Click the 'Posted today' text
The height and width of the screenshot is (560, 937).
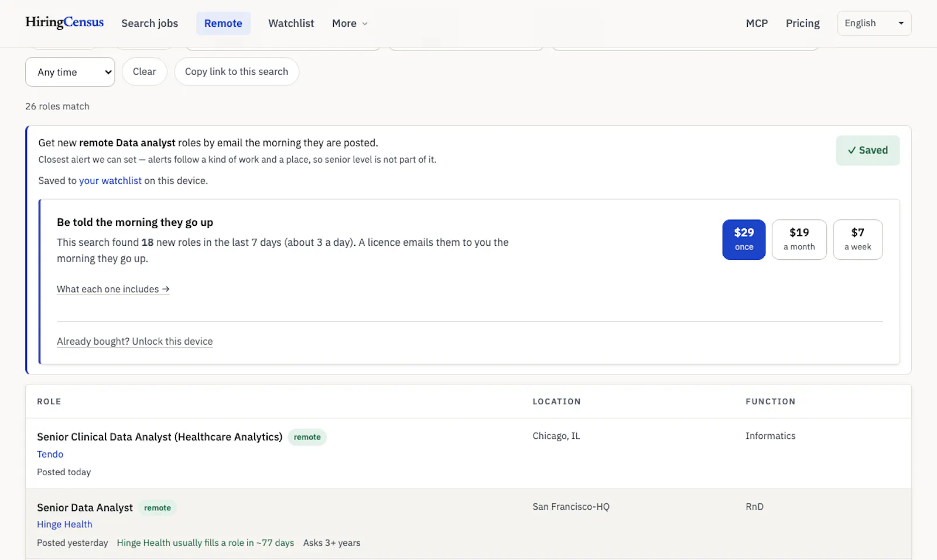pyautogui.click(x=64, y=472)
